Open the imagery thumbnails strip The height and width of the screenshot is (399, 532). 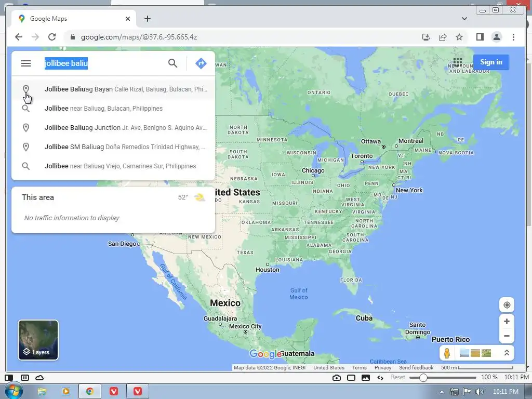(475, 353)
